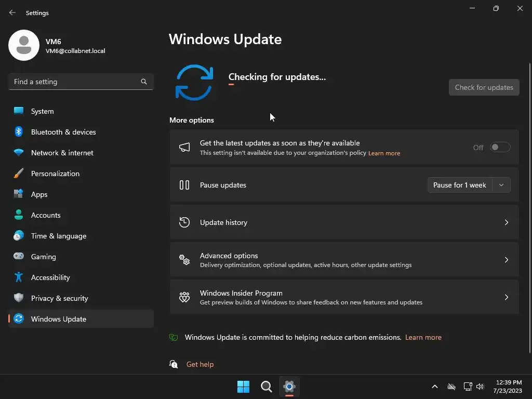Screen dimensions: 532x399
Task: Click the Accounts person icon in sidebar
Action: tap(19, 215)
